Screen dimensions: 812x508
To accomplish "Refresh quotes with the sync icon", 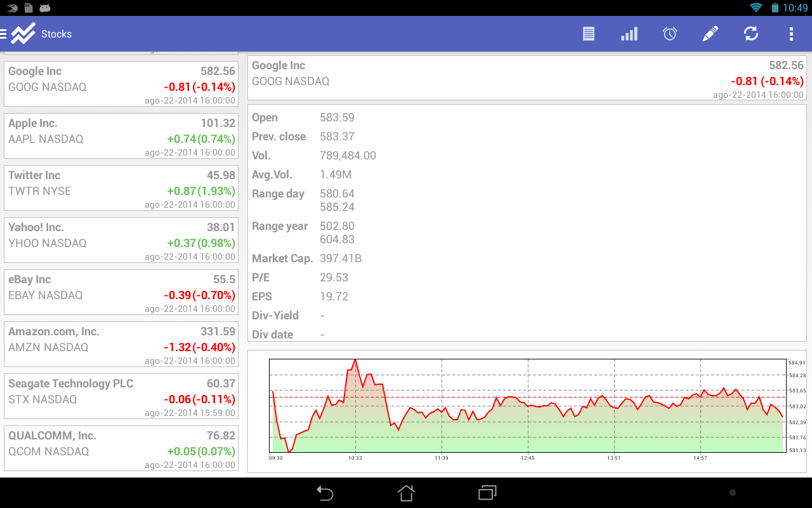I will pyautogui.click(x=751, y=34).
